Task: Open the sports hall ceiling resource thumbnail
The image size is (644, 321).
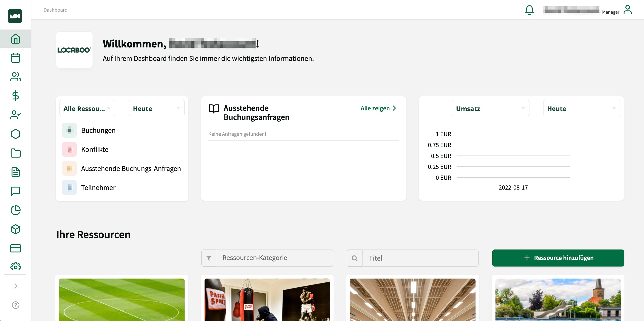Action: [x=412, y=299]
